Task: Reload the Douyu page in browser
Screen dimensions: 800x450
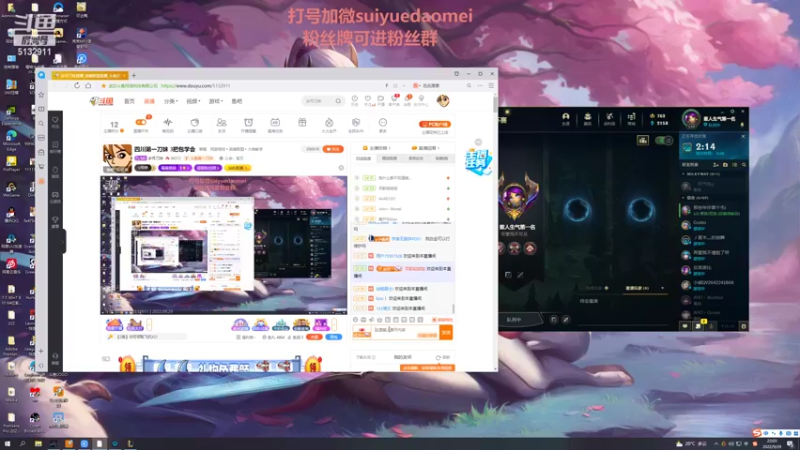Action: 77,86
